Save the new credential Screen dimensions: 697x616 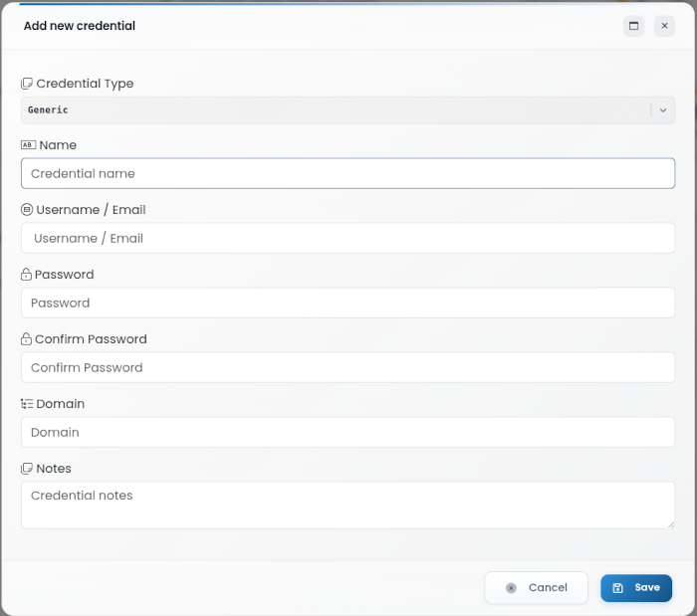(x=636, y=588)
